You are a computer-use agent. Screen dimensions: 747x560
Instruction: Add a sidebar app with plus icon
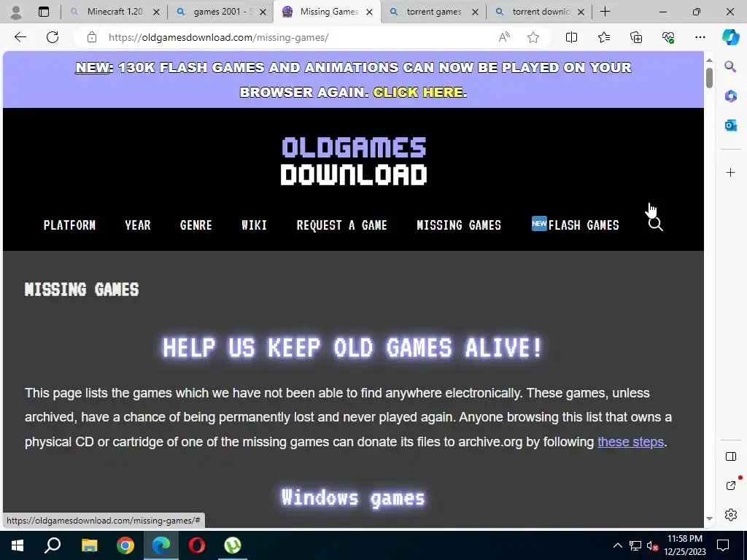(x=731, y=172)
